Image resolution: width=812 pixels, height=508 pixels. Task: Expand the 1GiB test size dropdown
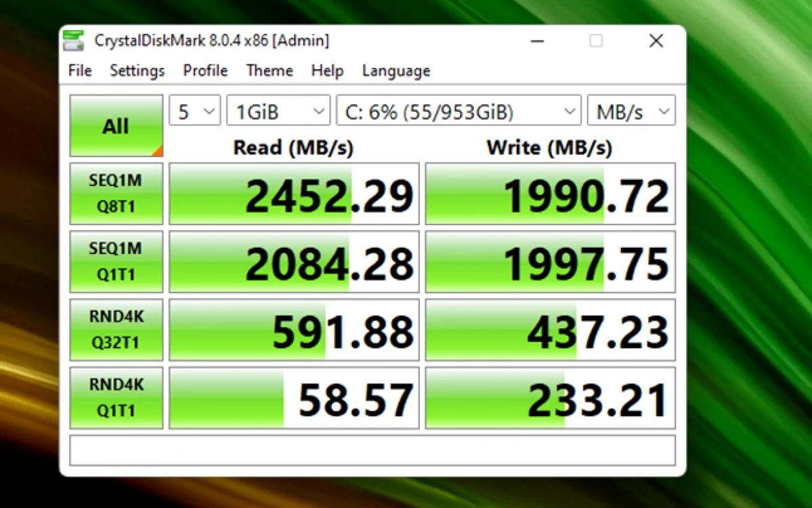tap(278, 110)
